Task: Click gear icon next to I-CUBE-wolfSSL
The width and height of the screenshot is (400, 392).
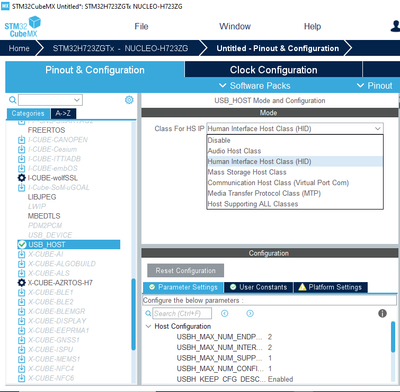Action: tap(21, 178)
